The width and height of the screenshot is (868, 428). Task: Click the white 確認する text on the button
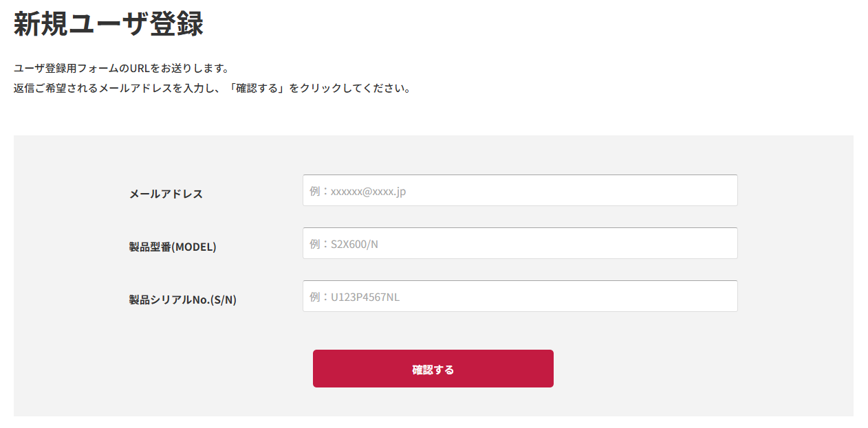(x=433, y=370)
